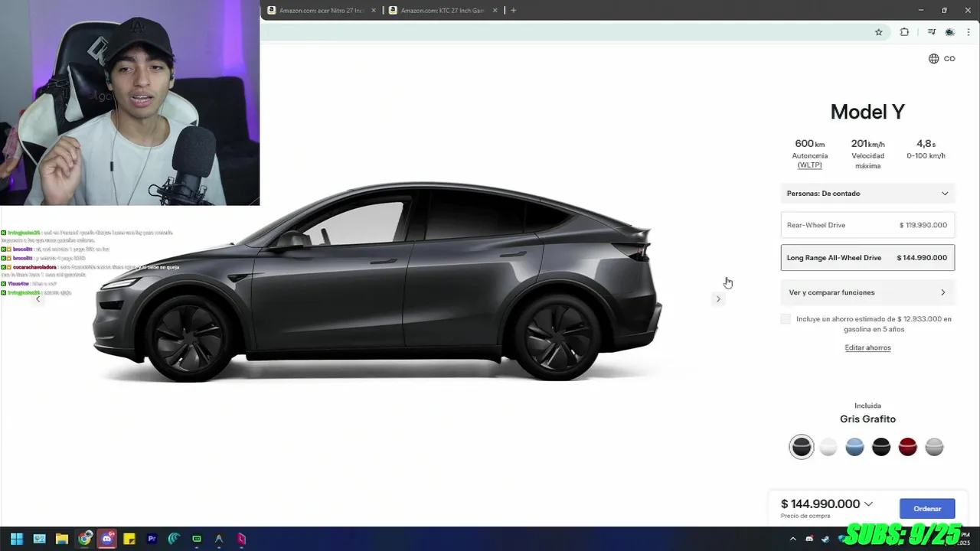Open Discord from the taskbar
Screen dimensions: 980x551
[107, 539]
